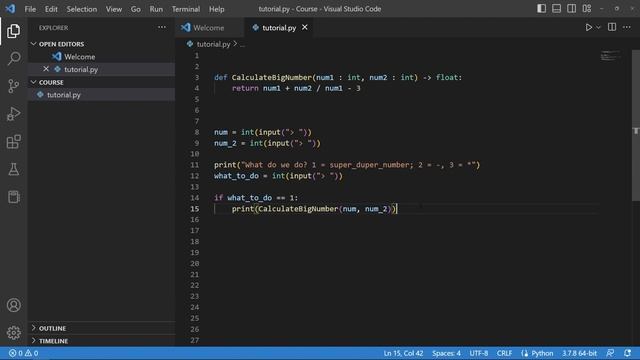The height and width of the screenshot is (360, 640).
Task: Open the Accounts menu icon
Action: 13,305
